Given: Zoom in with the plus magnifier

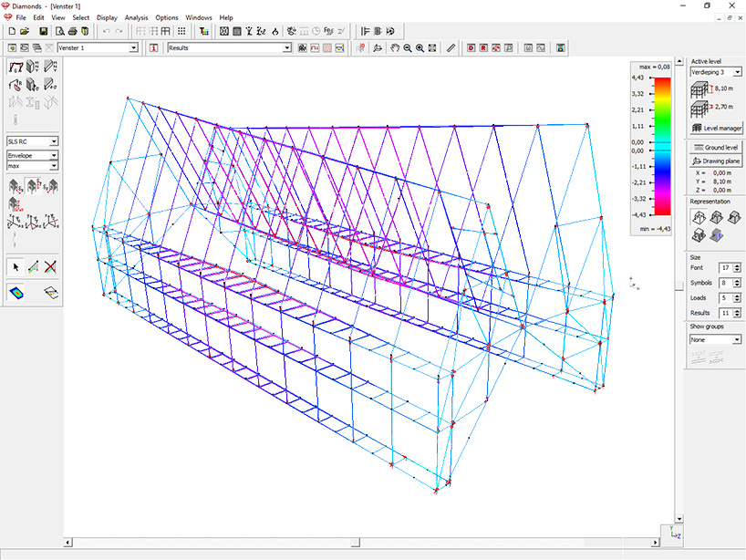Looking at the screenshot, I should click(420, 47).
